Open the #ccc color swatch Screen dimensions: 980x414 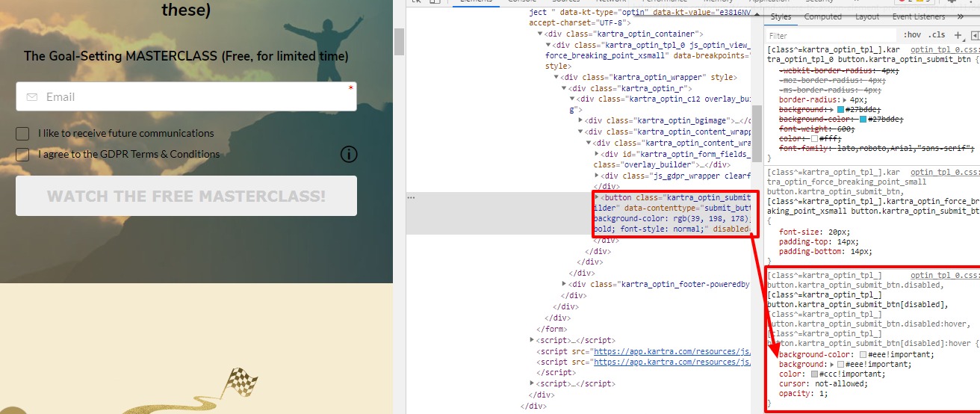[814, 374]
